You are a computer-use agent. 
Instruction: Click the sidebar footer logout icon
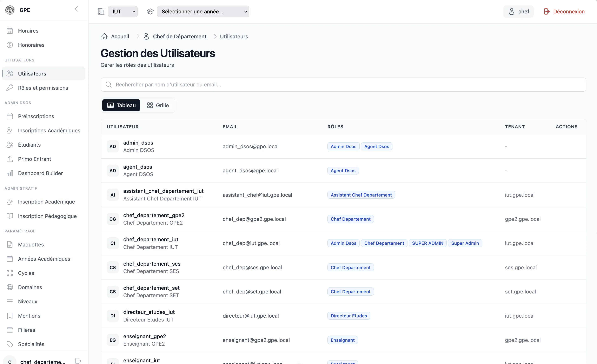click(x=78, y=361)
